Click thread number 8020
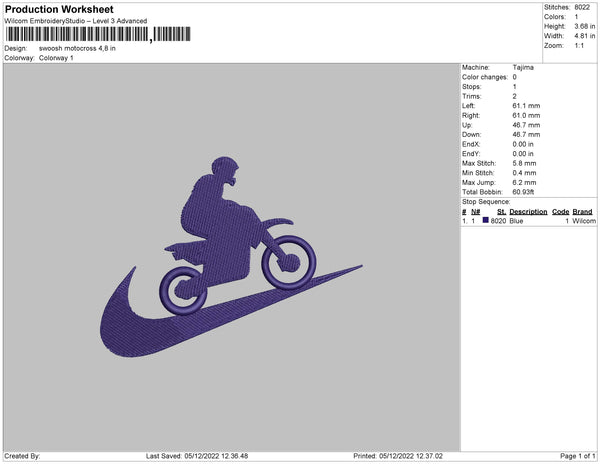 (498, 221)
